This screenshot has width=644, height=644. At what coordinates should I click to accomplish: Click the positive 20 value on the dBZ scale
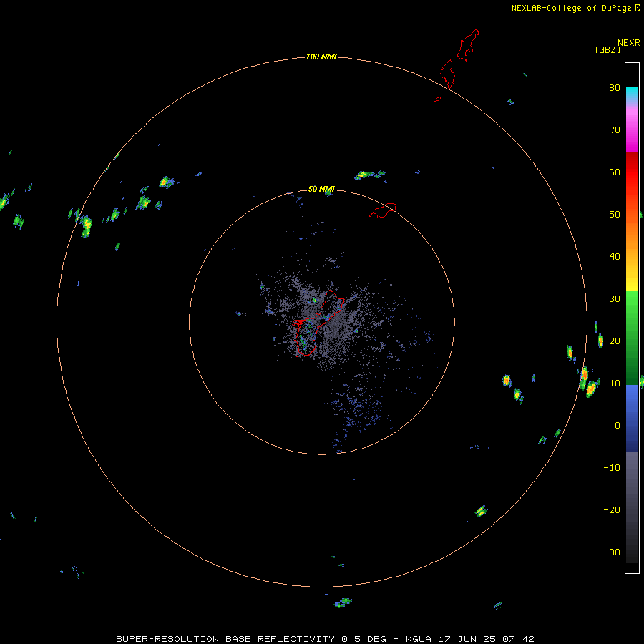tap(615, 341)
